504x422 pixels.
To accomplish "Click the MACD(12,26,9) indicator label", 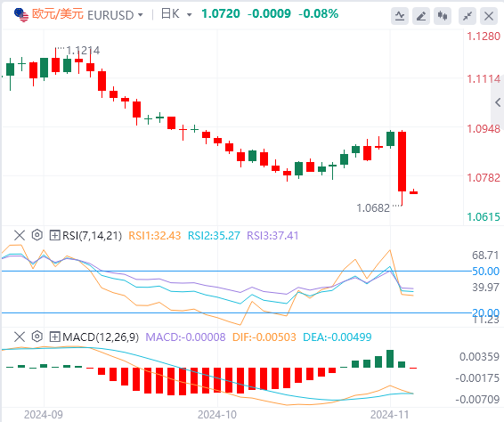I will click(x=101, y=337).
